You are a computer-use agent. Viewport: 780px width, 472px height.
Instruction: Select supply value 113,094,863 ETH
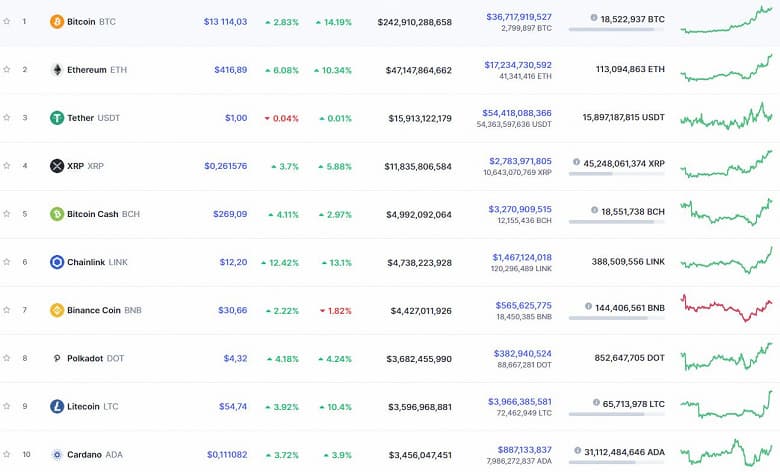coord(630,69)
